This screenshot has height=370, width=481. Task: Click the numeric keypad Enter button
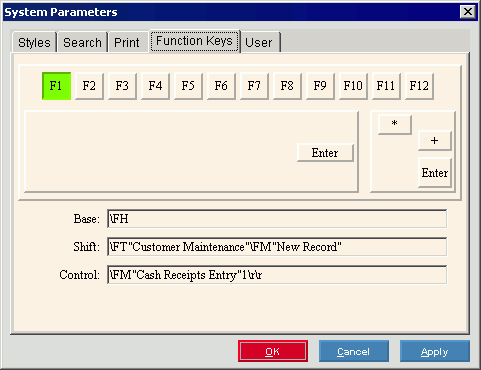pos(435,173)
